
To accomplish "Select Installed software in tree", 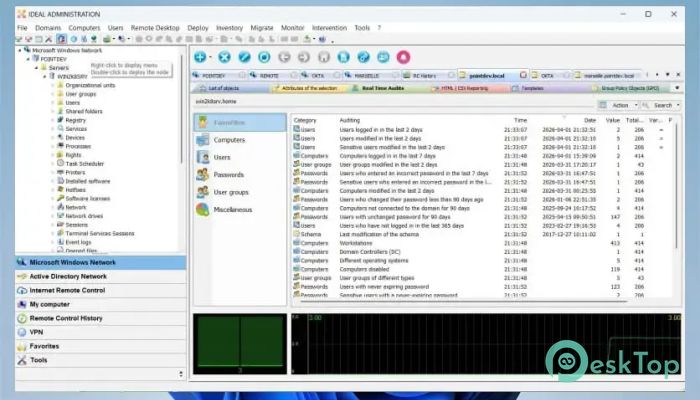I will click(x=88, y=181).
